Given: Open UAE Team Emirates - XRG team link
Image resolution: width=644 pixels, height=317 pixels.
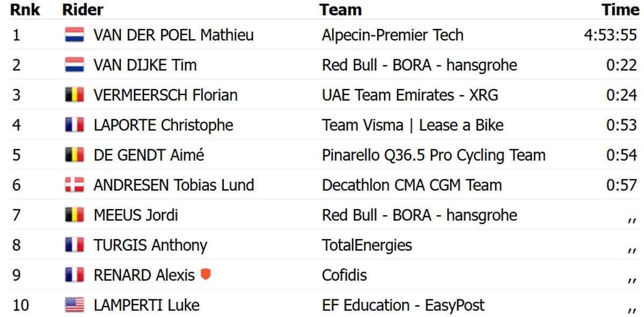Looking at the screenshot, I should tap(410, 95).
